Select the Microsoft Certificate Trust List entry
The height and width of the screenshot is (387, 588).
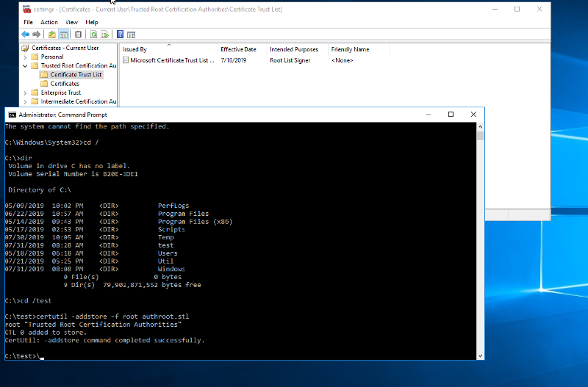[x=172, y=60]
